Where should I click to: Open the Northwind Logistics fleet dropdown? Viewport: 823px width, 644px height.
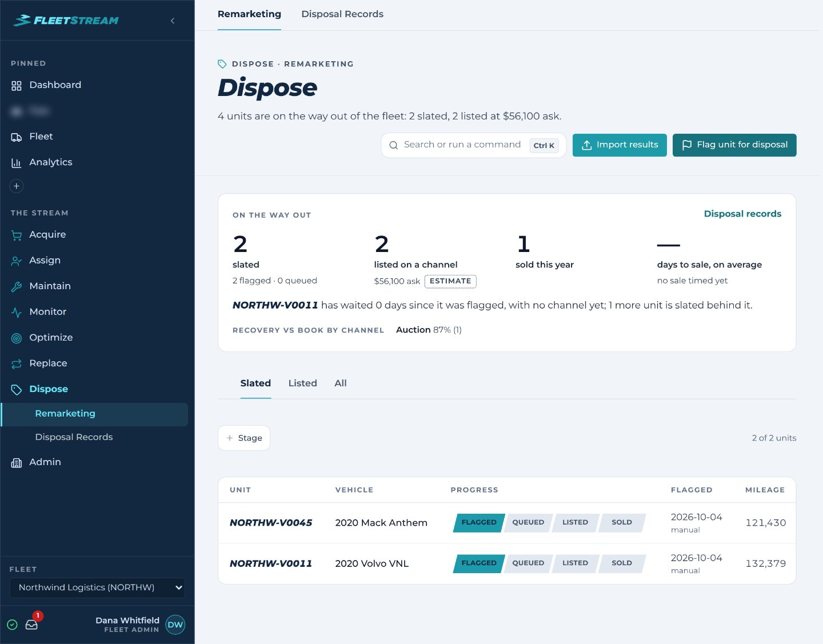tap(97, 587)
